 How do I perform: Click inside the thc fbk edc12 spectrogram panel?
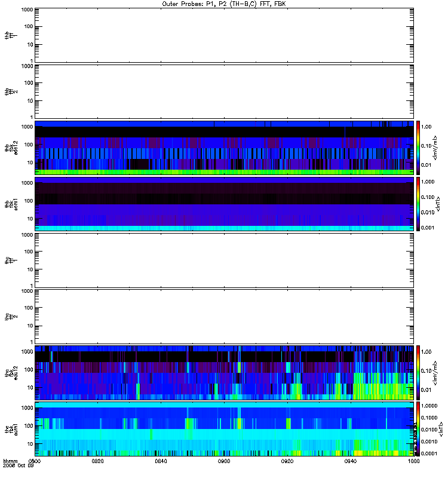click(224, 372)
